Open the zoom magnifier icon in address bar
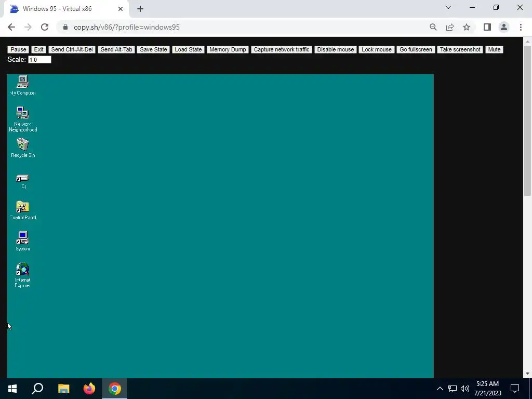 (433, 27)
